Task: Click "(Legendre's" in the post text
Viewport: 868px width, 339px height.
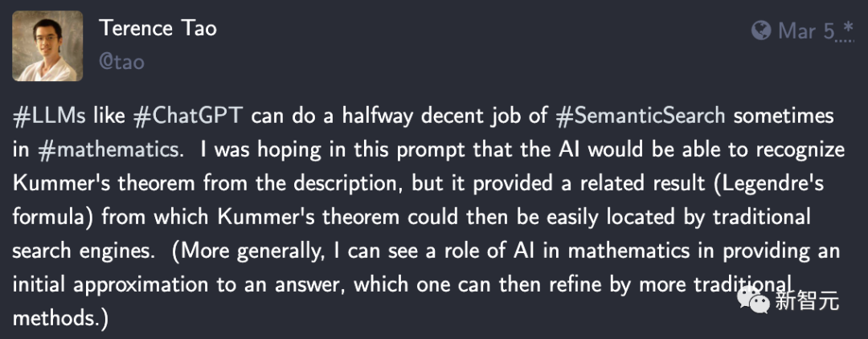Action: 774,183
